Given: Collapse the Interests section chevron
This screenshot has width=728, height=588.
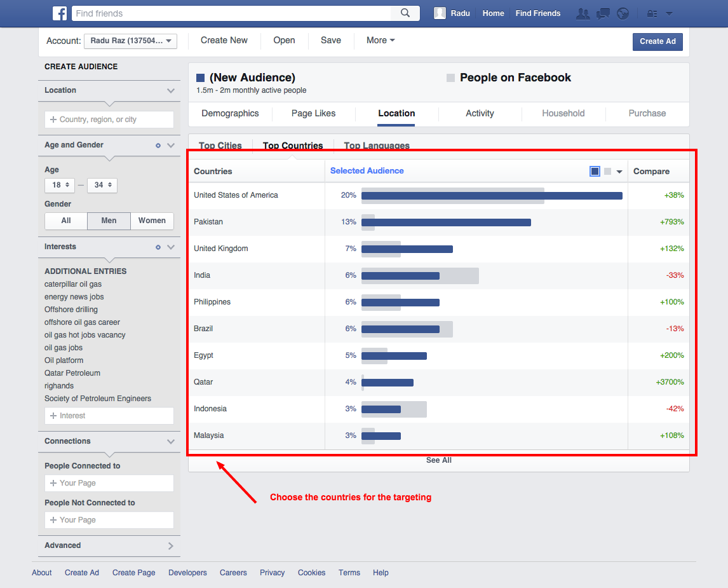Looking at the screenshot, I should tap(171, 247).
